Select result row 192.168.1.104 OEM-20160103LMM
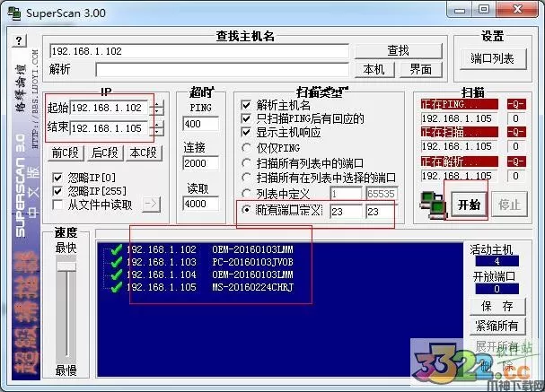 209,274
